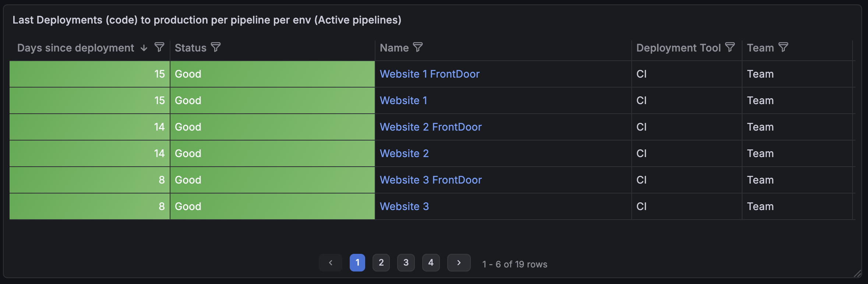Click the 1 - 6 of 19 rows label
The width and height of the screenshot is (868, 284).
515,264
